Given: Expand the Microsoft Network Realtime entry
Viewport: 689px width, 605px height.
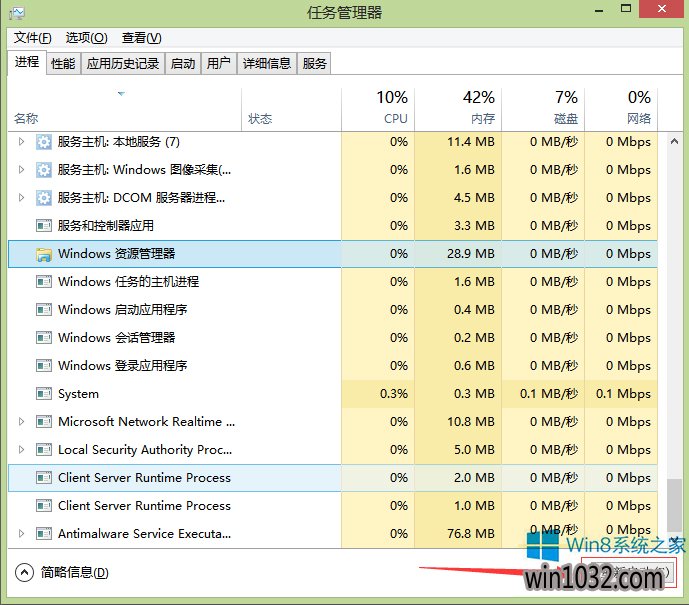Looking at the screenshot, I should pos(22,422).
